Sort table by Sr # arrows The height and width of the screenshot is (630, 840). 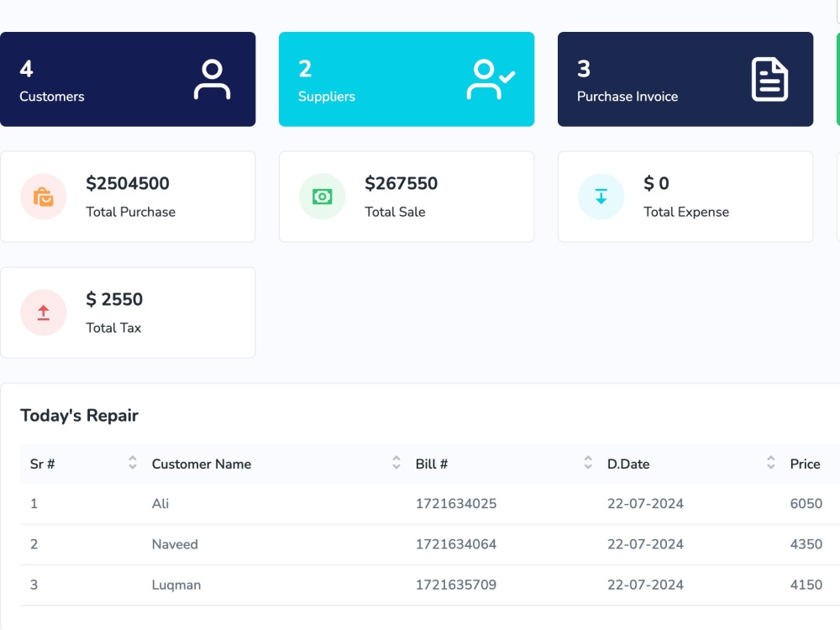pyautogui.click(x=133, y=462)
